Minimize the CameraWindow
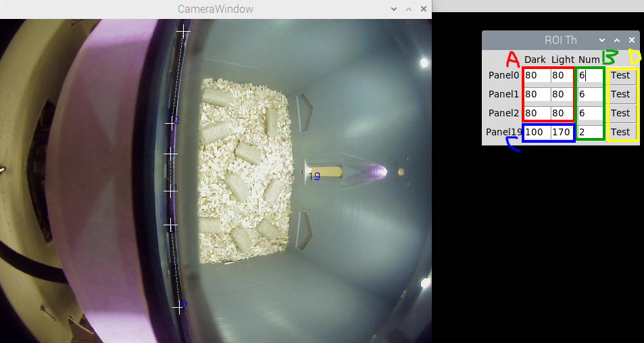Image resolution: width=644 pixels, height=343 pixels. 394,9
